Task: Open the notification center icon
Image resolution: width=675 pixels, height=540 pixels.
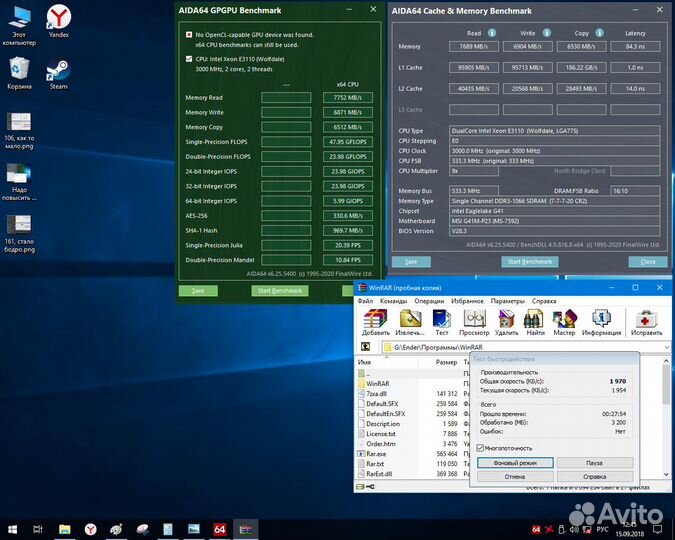Action: [657, 529]
